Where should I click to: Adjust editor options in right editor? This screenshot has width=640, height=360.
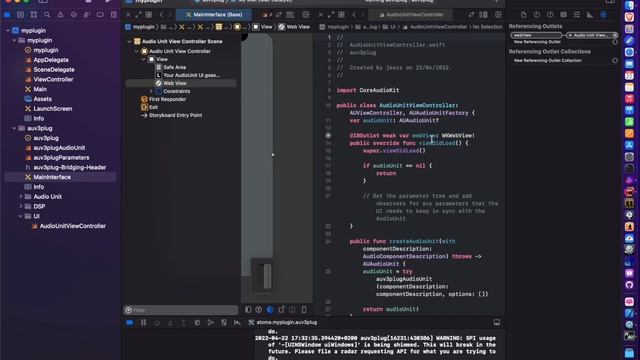(x=484, y=15)
